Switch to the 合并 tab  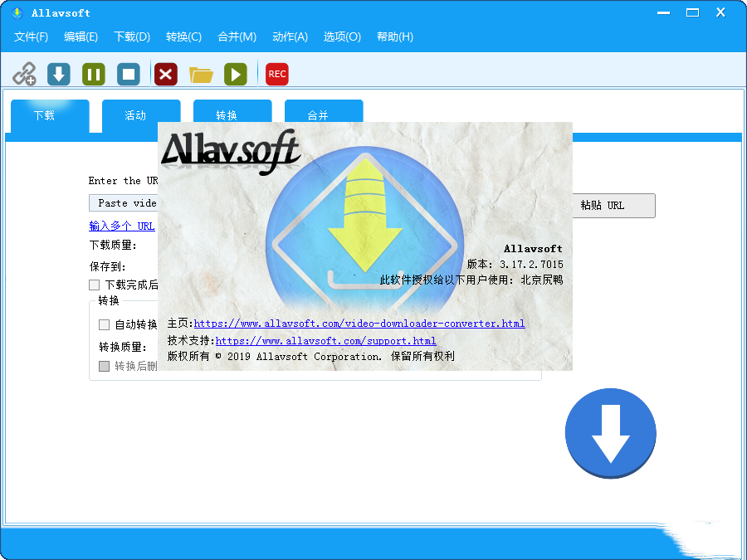[324, 111]
